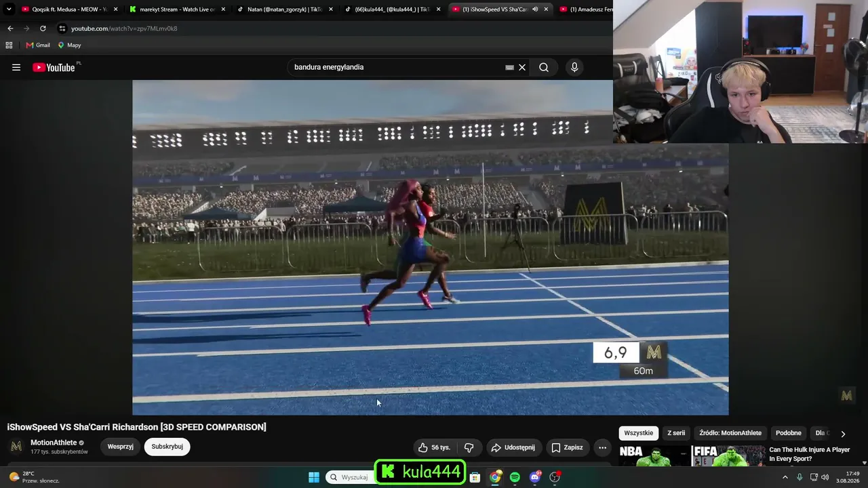Open the YouTube guide hamburger menu
The height and width of the screenshot is (488, 868).
coord(16,67)
